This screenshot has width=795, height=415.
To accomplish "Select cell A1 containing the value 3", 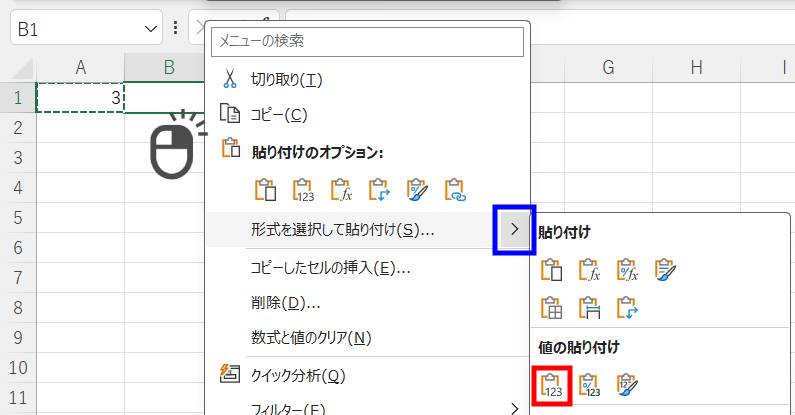I will click(x=80, y=97).
